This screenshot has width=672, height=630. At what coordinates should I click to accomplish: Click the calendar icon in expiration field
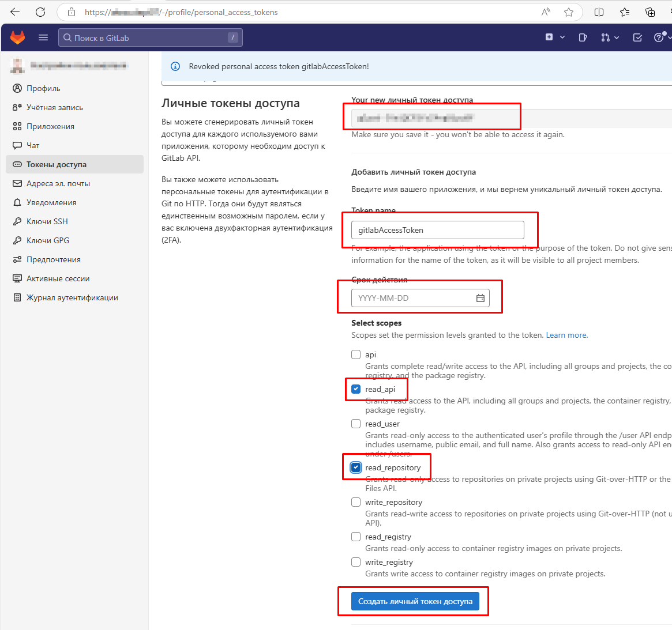pyautogui.click(x=480, y=298)
